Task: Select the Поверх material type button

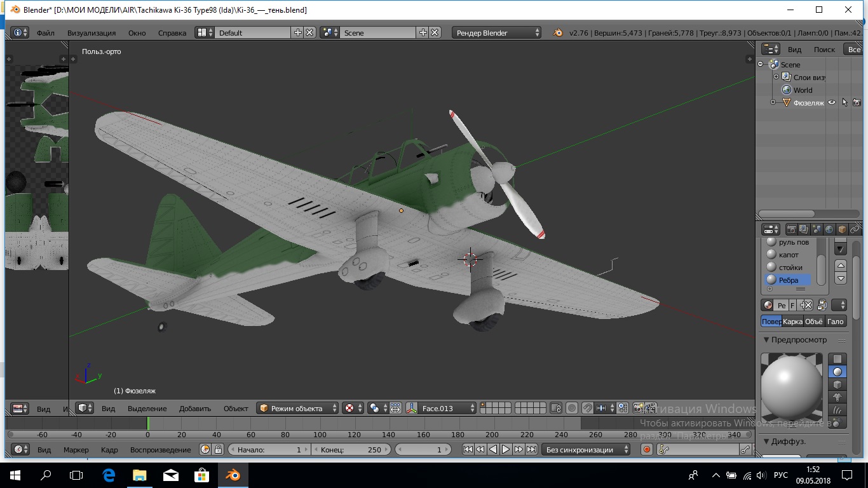Action: click(x=771, y=322)
